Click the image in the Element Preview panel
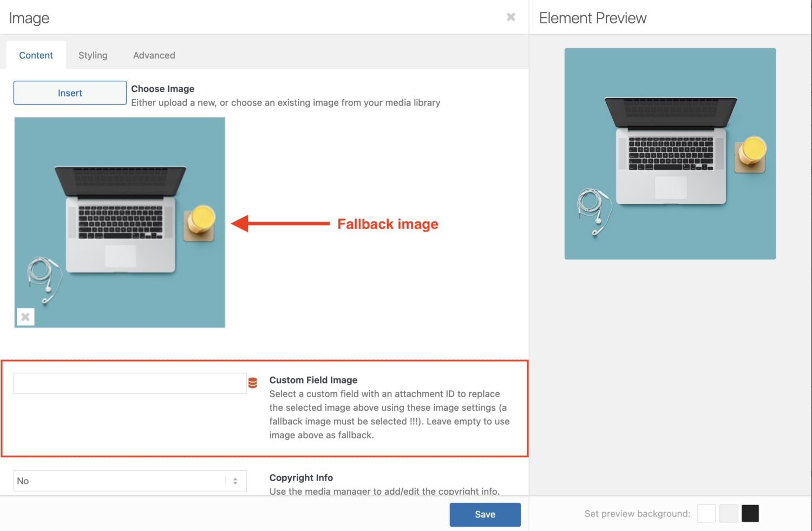 pos(670,153)
